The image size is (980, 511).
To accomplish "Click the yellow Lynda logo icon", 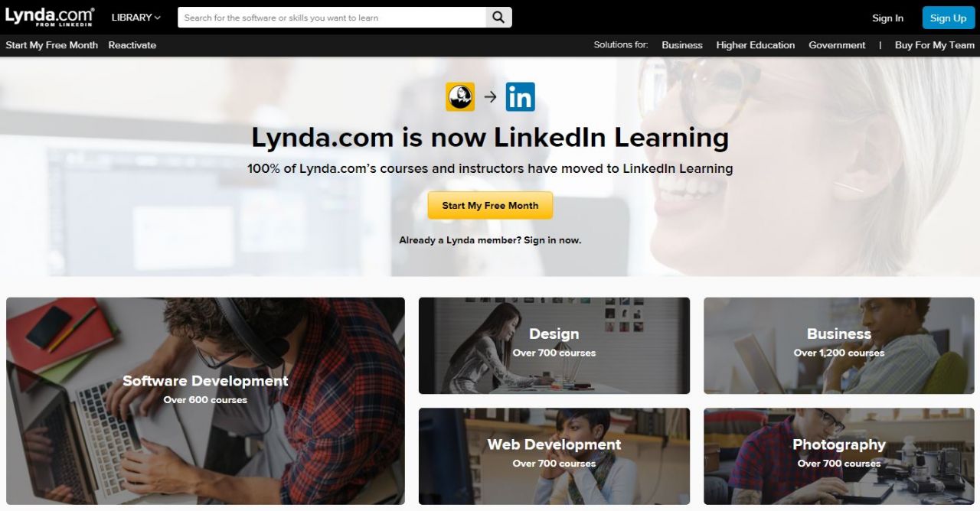I will tap(460, 96).
